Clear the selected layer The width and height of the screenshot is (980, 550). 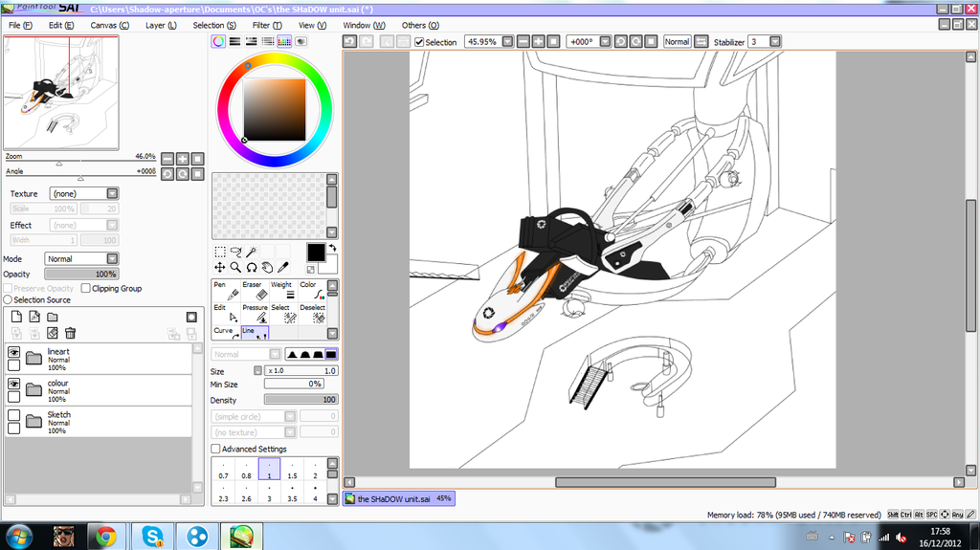pyautogui.click(x=53, y=333)
